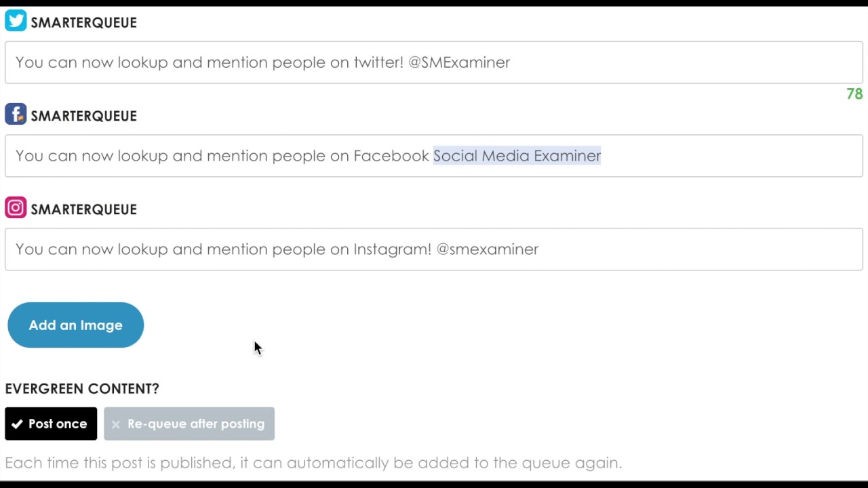The width and height of the screenshot is (868, 488).
Task: Click the SMARTERQUEUE label beside Facebook icon
Action: coord(84,116)
